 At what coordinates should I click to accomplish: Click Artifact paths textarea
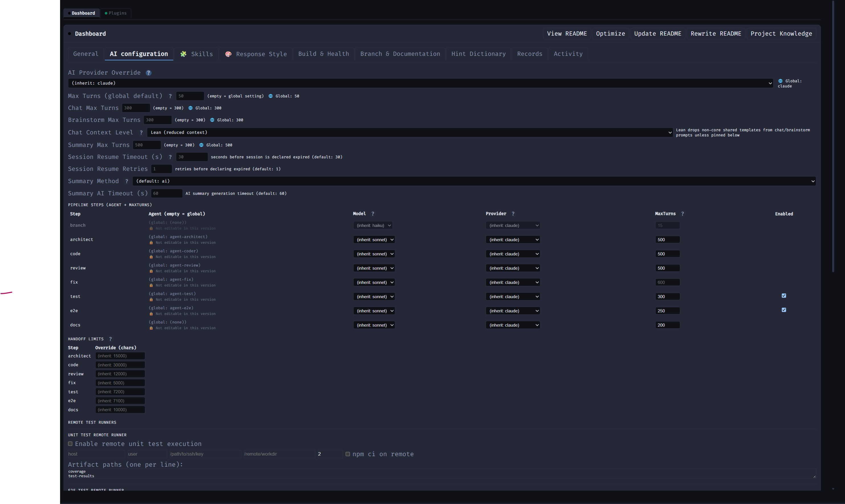pos(442,474)
